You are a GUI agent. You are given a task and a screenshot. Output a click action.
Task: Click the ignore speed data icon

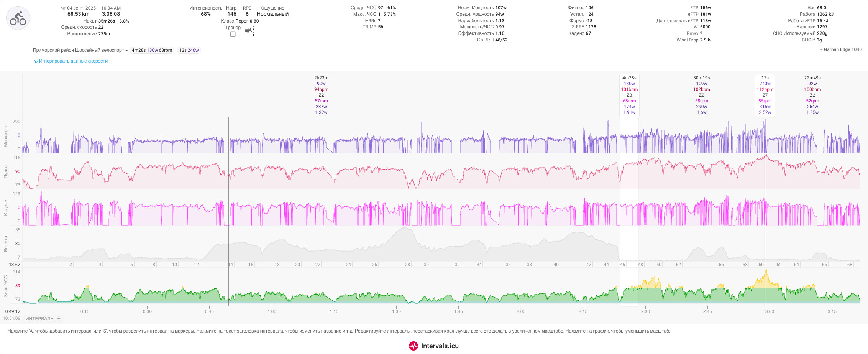[x=36, y=61]
